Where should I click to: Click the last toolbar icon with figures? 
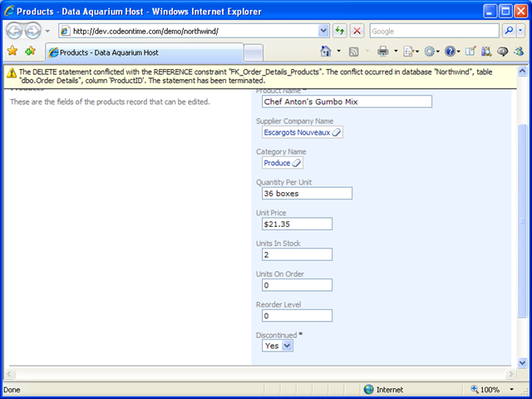[x=519, y=52]
